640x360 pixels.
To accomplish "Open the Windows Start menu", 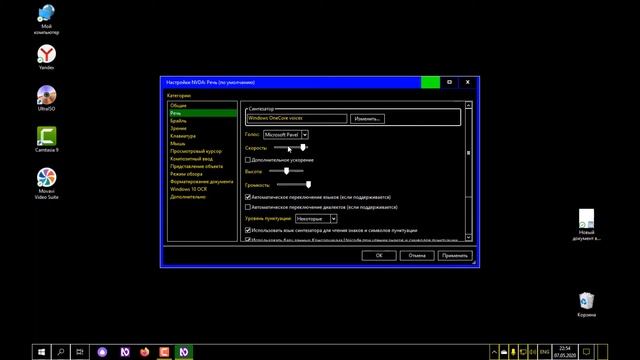I will coord(41,352).
